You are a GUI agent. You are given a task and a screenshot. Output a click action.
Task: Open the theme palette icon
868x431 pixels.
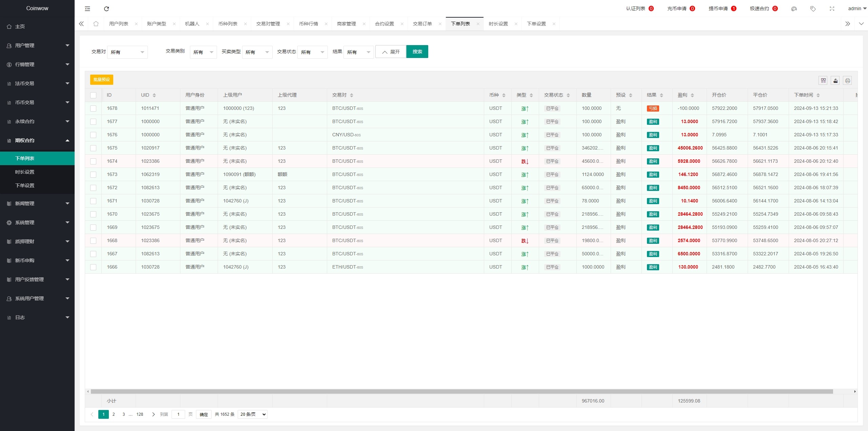(794, 9)
